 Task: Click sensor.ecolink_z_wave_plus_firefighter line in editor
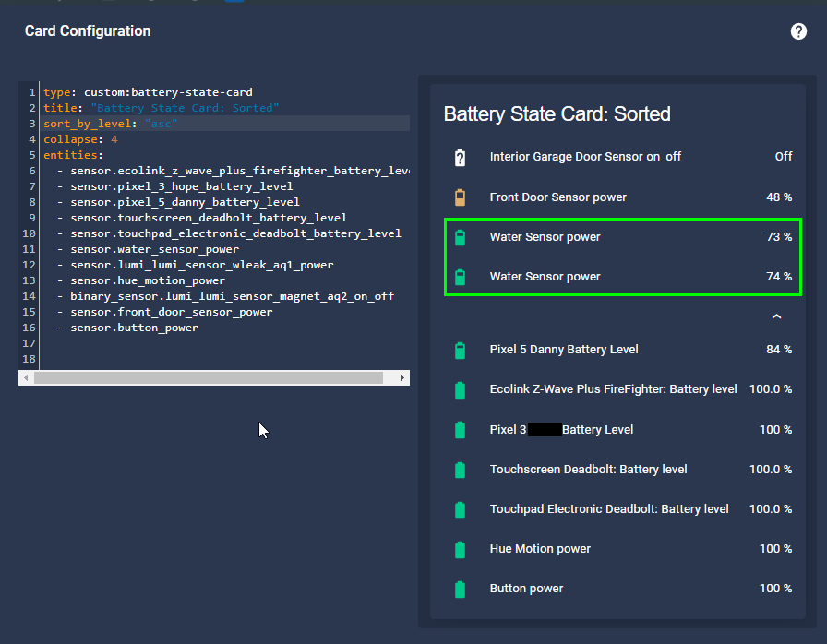click(240, 171)
